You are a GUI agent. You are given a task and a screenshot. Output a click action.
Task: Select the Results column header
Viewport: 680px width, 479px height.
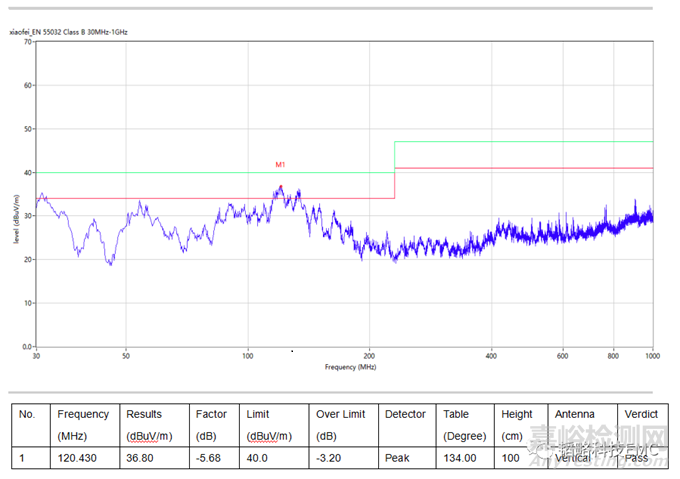tap(144, 414)
